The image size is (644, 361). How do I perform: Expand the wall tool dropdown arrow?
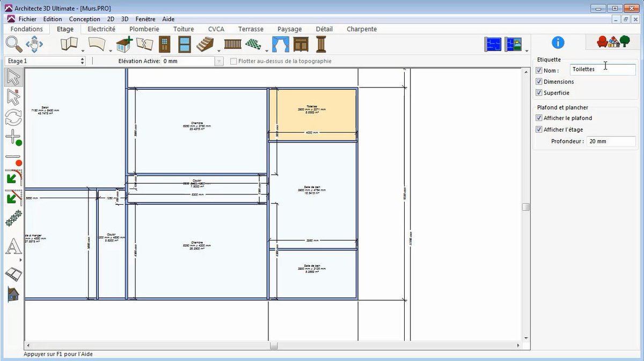click(x=83, y=50)
